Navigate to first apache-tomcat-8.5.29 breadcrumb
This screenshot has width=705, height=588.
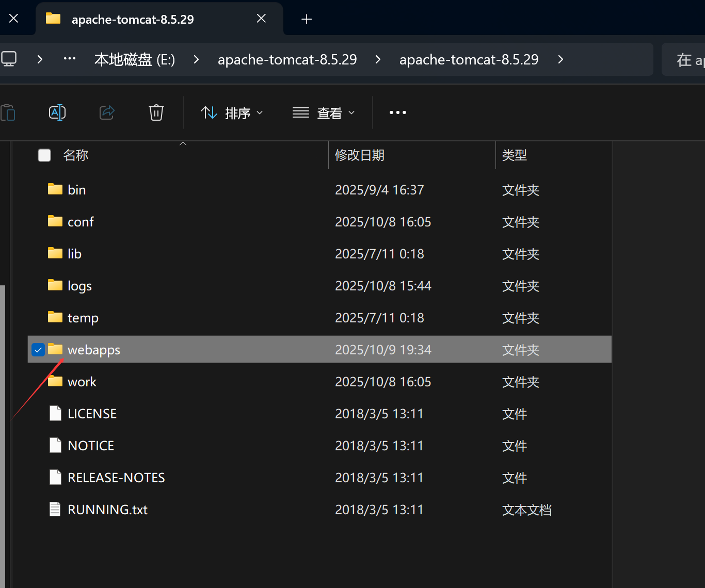287,59
